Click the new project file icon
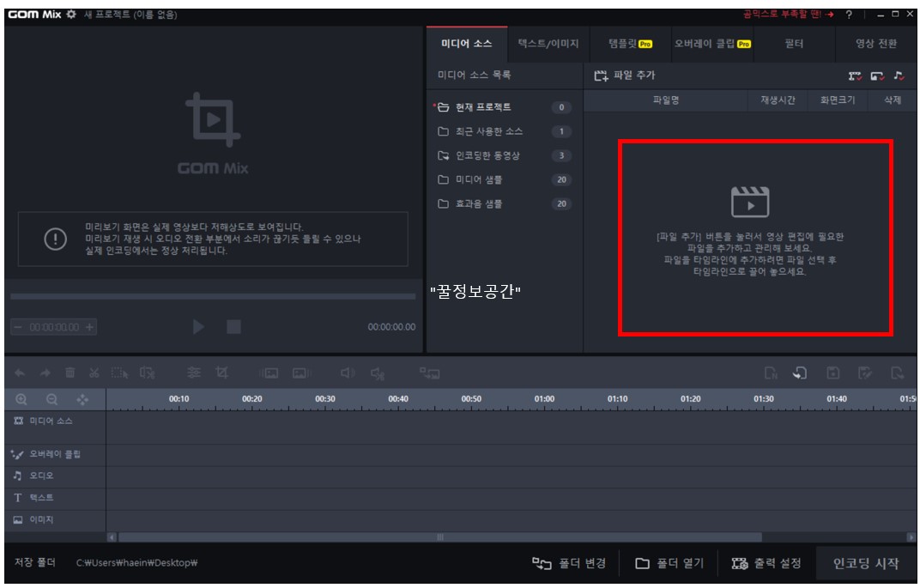Screen dimensions: 920x588 pos(771,373)
